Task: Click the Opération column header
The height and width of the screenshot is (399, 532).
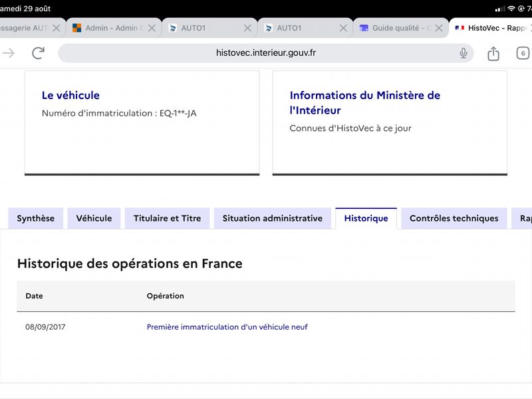Action: 165,296
